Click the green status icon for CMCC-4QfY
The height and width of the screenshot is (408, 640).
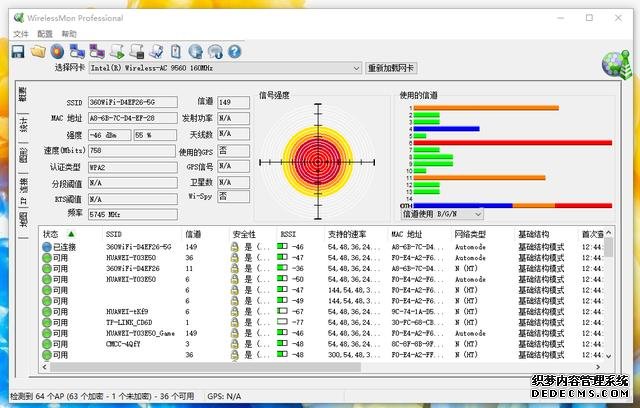(x=47, y=344)
